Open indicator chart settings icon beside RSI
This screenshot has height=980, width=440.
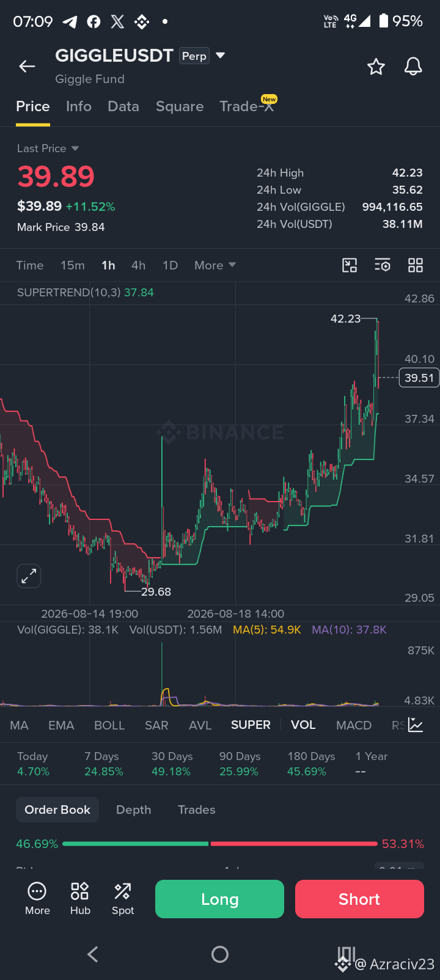click(x=416, y=725)
